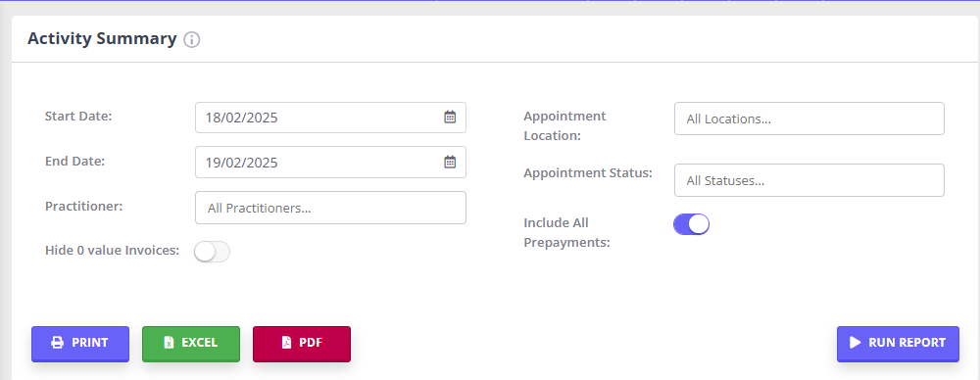Click the PDF file icon on the PDF button
The image size is (980, 380).
click(286, 343)
